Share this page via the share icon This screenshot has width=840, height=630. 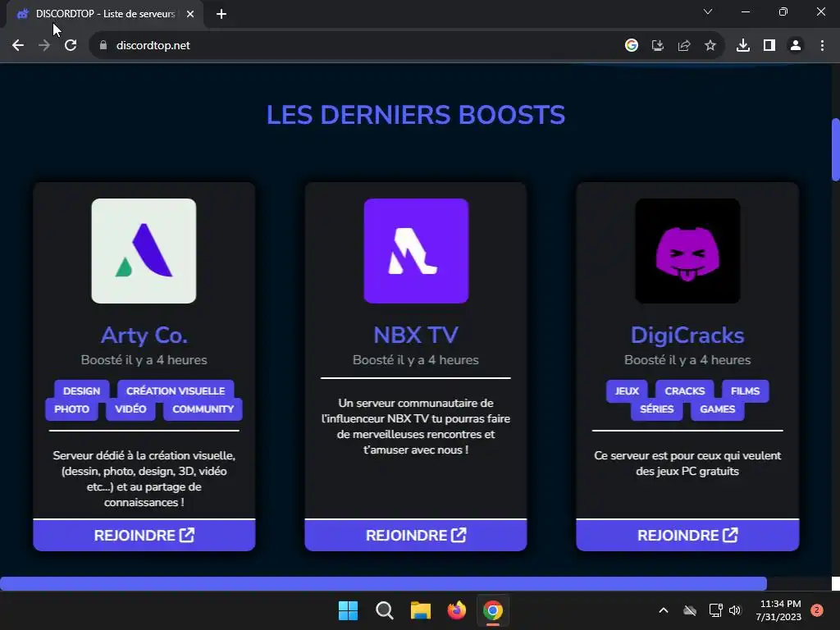click(683, 46)
